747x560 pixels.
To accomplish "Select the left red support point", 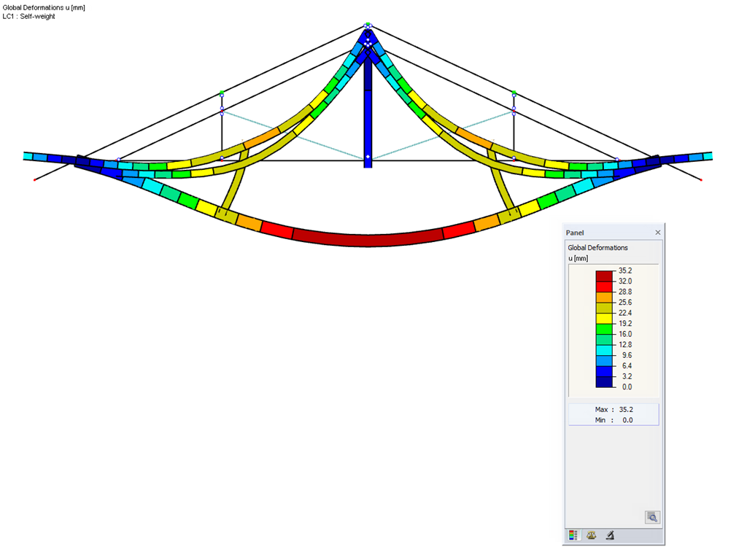I will (x=34, y=179).
